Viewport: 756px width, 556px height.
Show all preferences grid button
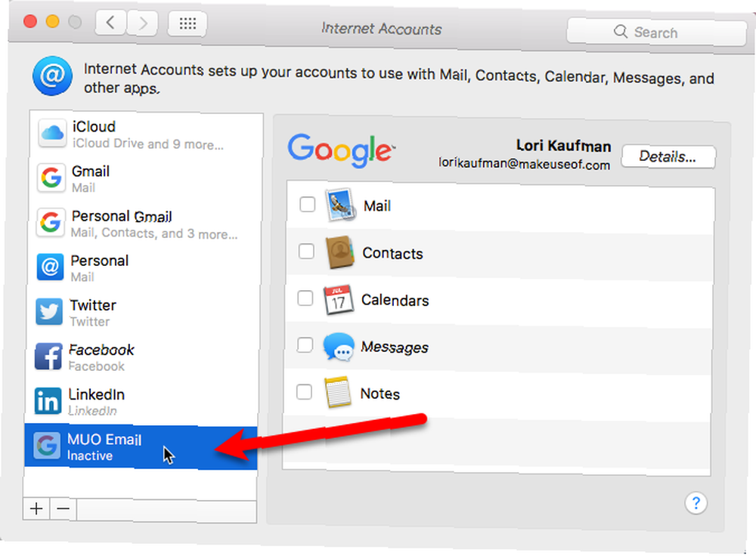pos(187,23)
